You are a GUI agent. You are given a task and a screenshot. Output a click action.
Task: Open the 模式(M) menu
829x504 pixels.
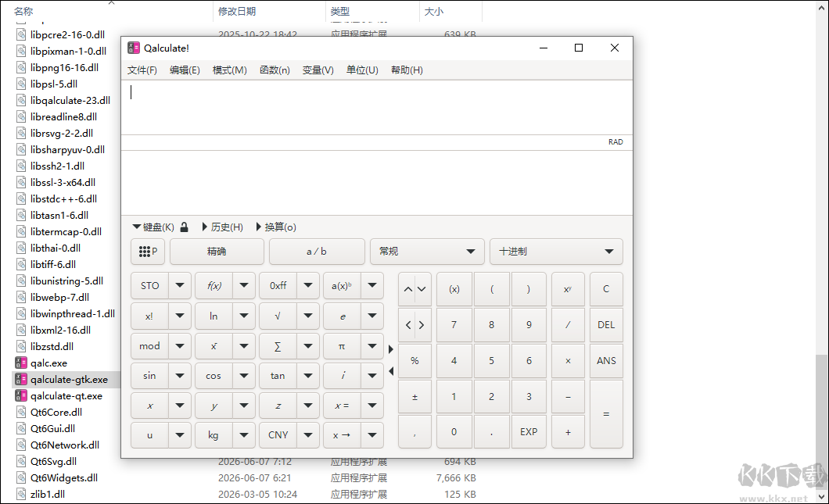click(x=229, y=70)
